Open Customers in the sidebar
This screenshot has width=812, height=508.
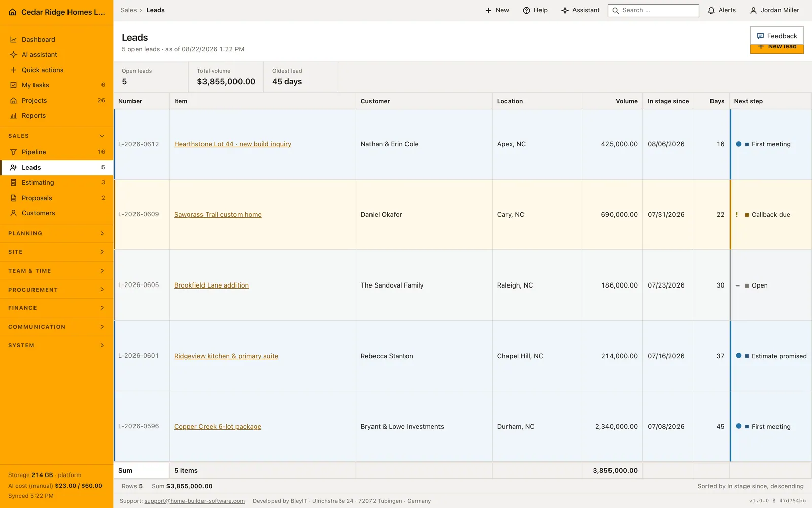pyautogui.click(x=56, y=213)
